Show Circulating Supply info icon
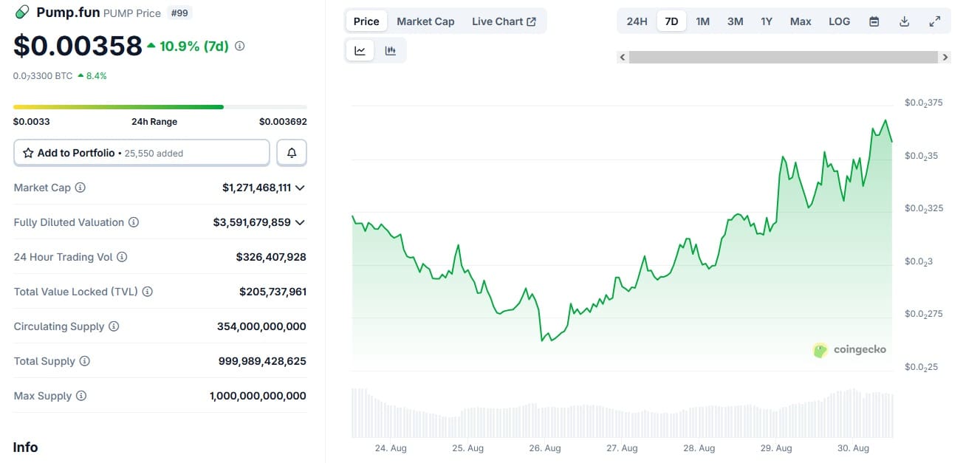The height and width of the screenshot is (463, 980). (114, 326)
